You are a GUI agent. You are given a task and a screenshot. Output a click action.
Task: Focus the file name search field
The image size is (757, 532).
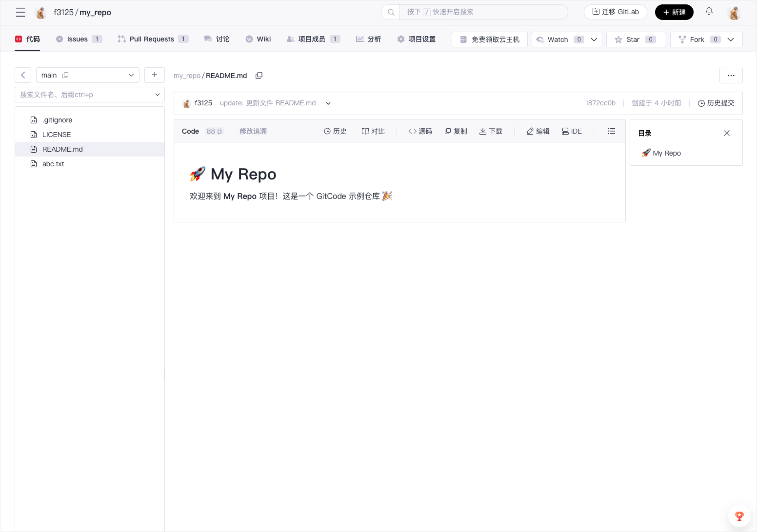click(x=85, y=95)
